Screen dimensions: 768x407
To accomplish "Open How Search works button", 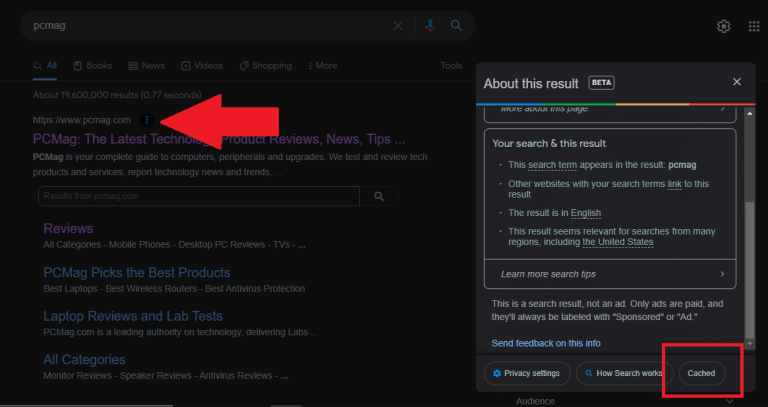I will click(622, 373).
